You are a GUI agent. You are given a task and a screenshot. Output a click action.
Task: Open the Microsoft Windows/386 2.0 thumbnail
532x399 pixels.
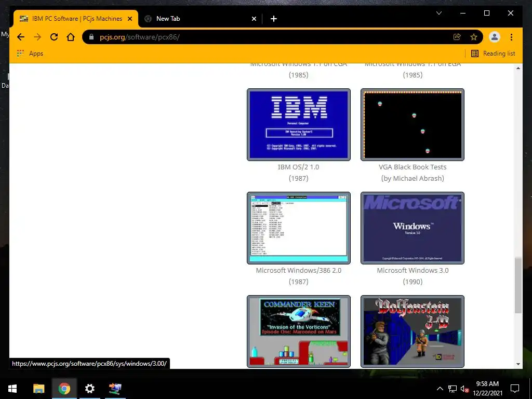[299, 228]
